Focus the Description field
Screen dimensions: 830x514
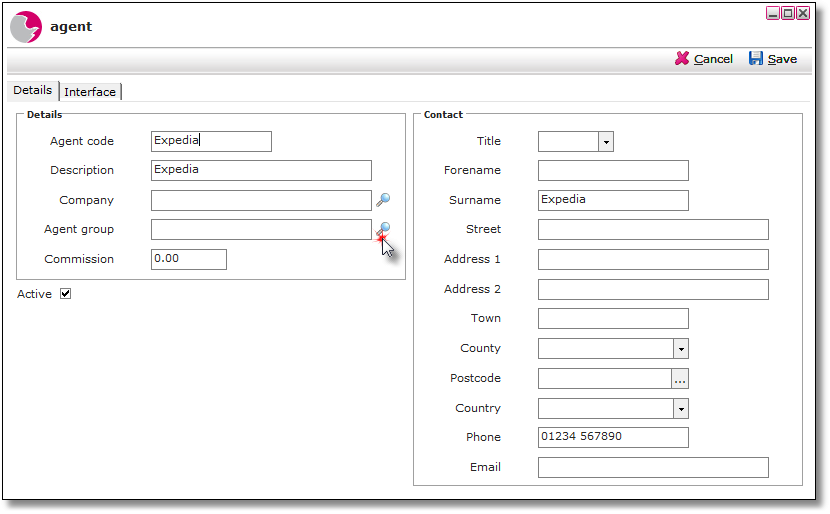click(261, 170)
